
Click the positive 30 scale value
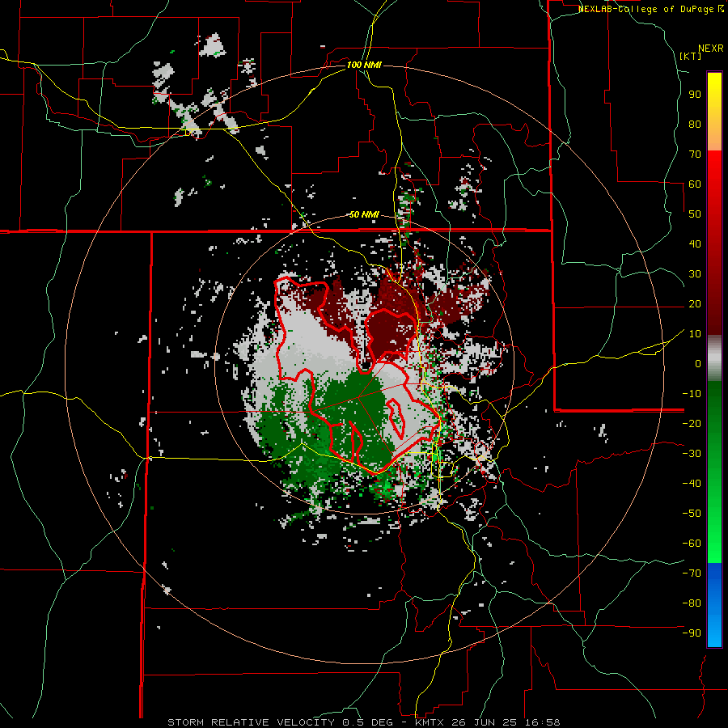coord(695,274)
